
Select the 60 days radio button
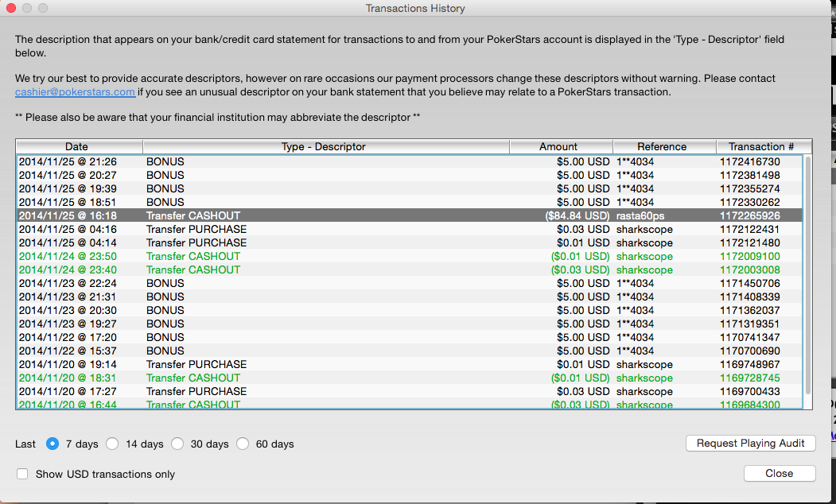(x=243, y=444)
